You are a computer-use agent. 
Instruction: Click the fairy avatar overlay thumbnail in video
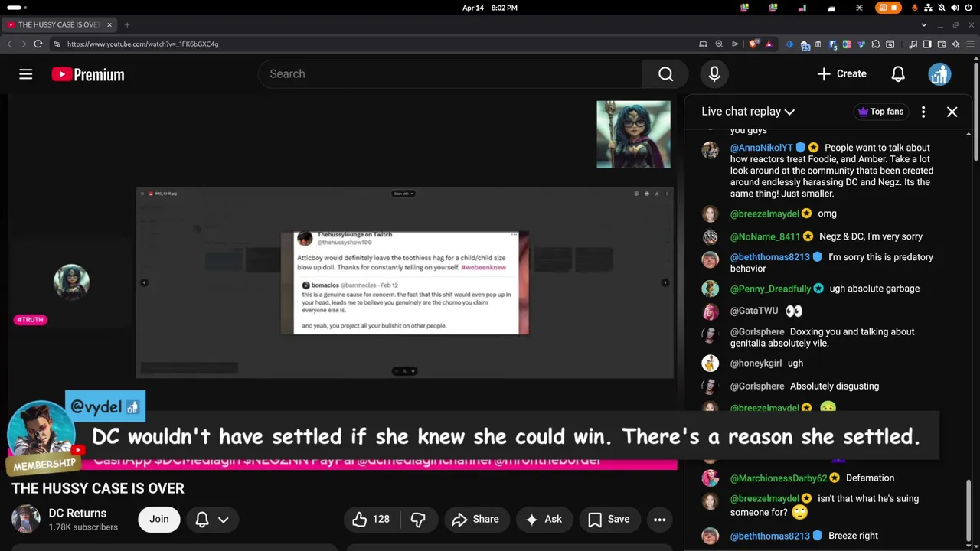pos(633,135)
